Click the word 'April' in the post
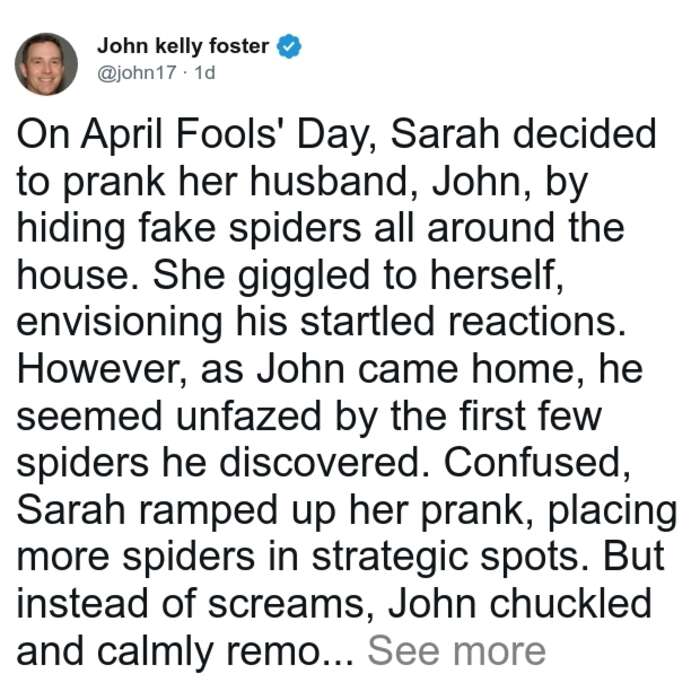Screen dimensions: 700x700 coord(123,135)
